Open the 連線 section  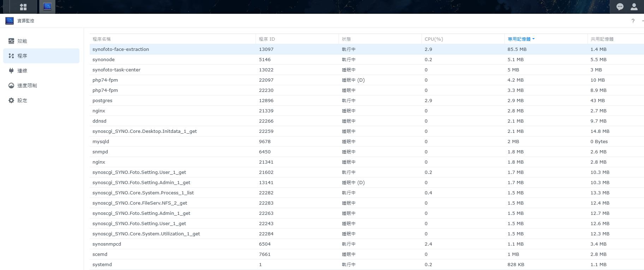[x=41, y=71]
